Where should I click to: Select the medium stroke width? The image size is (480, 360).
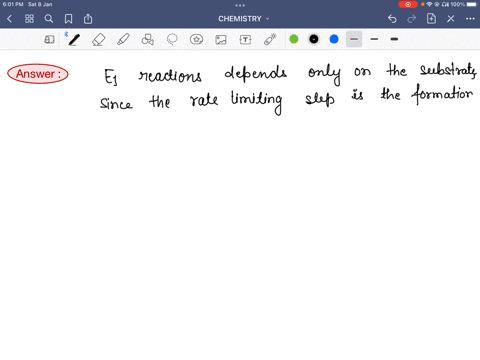(374, 39)
